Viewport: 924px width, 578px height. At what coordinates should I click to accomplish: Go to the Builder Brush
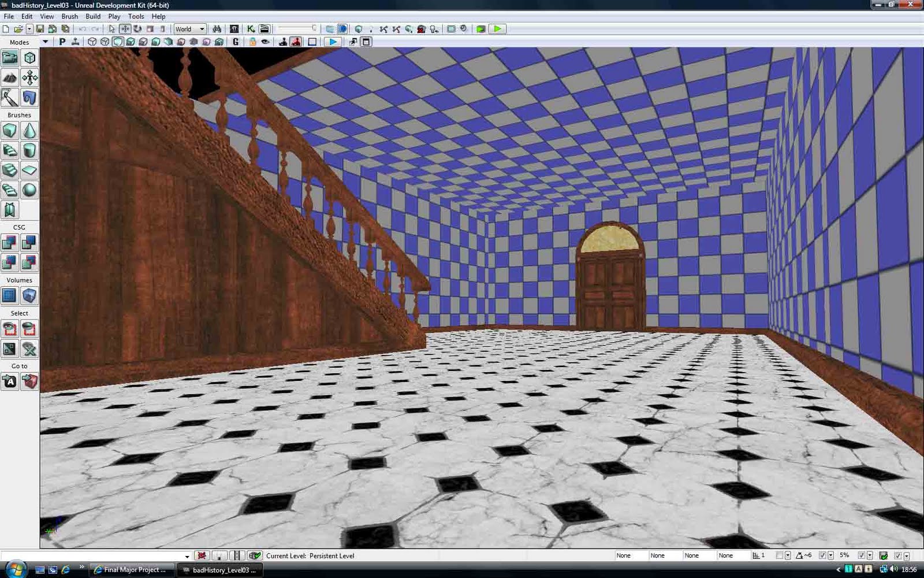pos(29,381)
